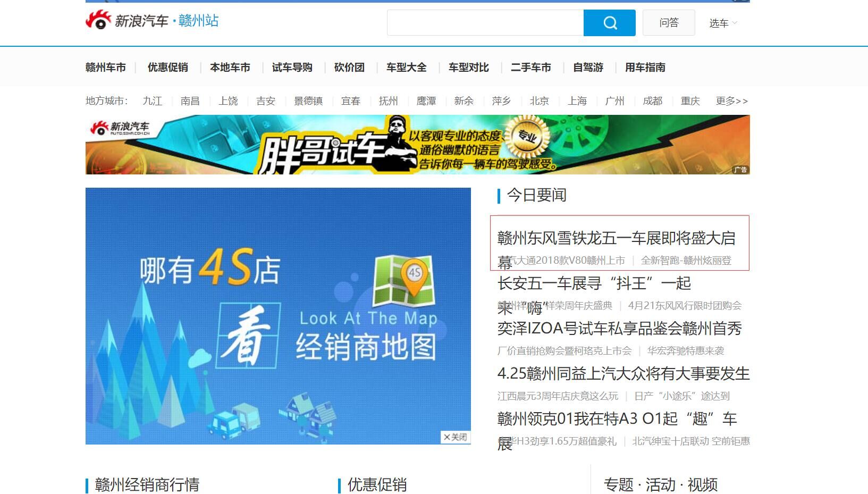Select city 上饶

[228, 101]
